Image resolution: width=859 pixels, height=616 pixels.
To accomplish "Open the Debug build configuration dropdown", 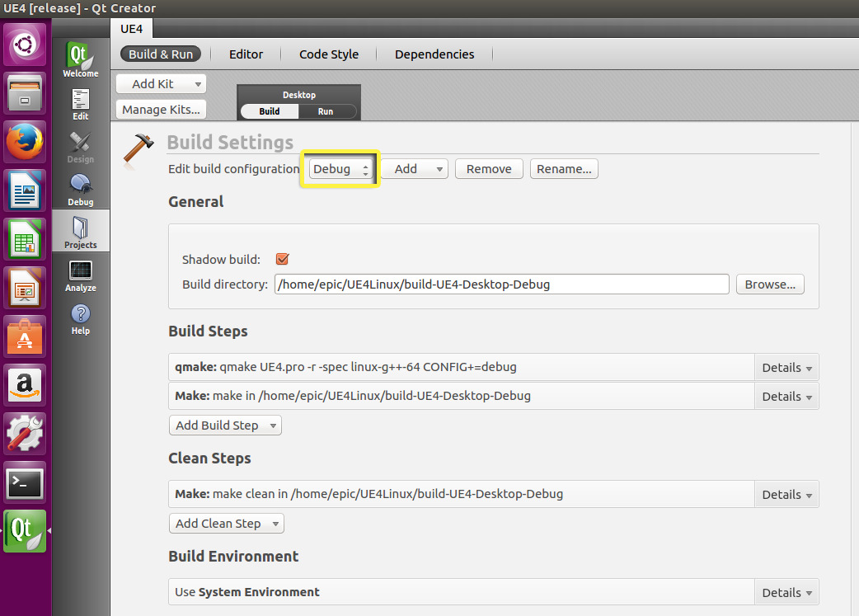I will pyautogui.click(x=340, y=169).
